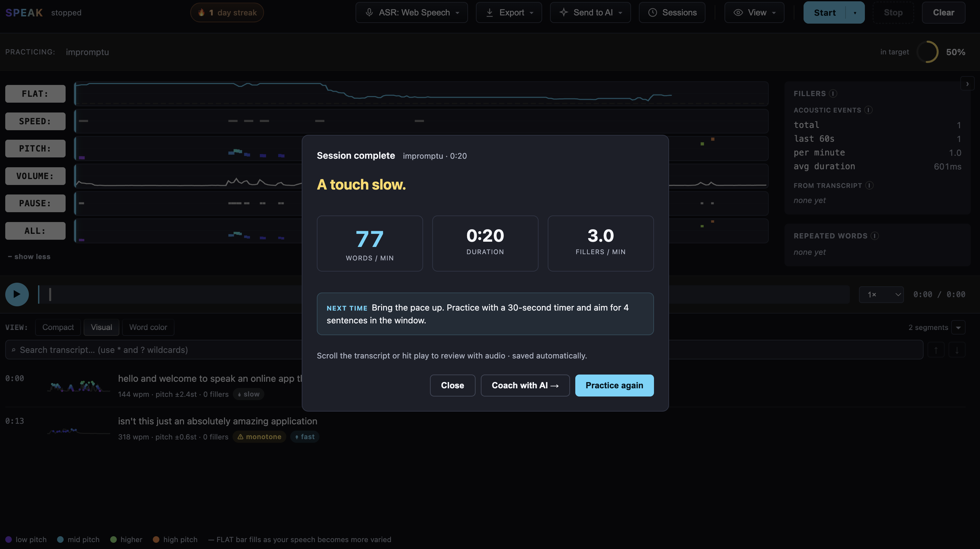Collapse the right sidebar chevron
Image resolution: width=980 pixels, height=549 pixels.
coord(967,84)
